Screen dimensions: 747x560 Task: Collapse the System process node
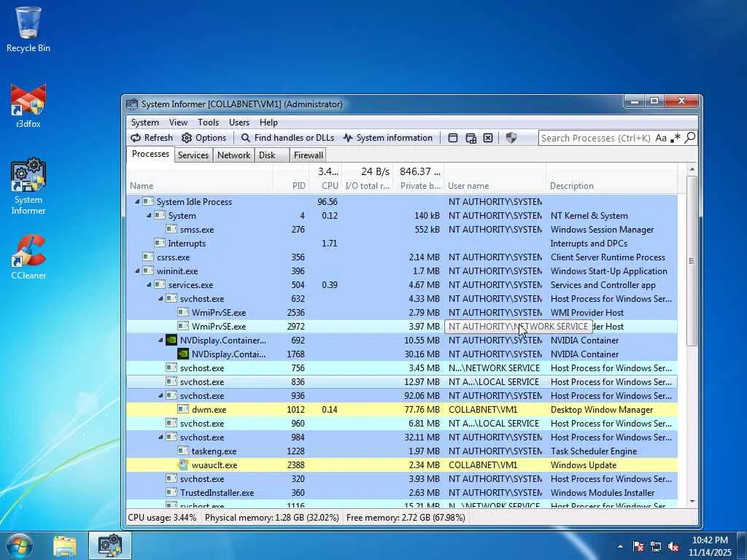tap(149, 215)
